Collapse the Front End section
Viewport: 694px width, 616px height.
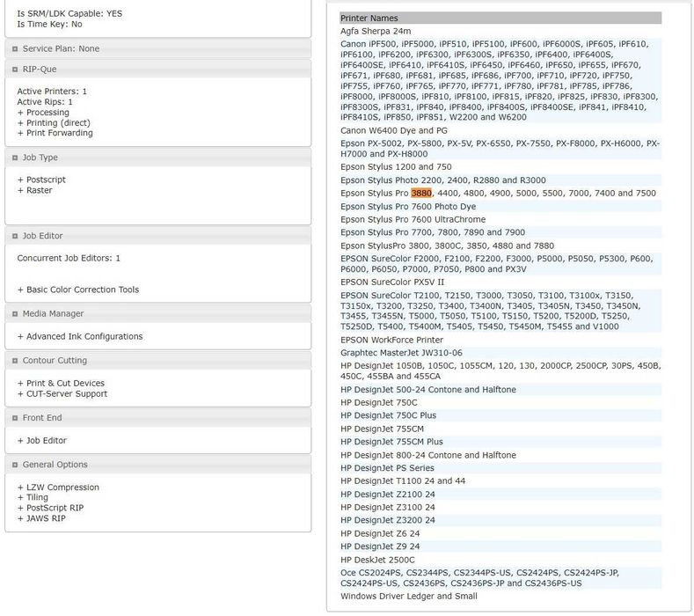15,418
